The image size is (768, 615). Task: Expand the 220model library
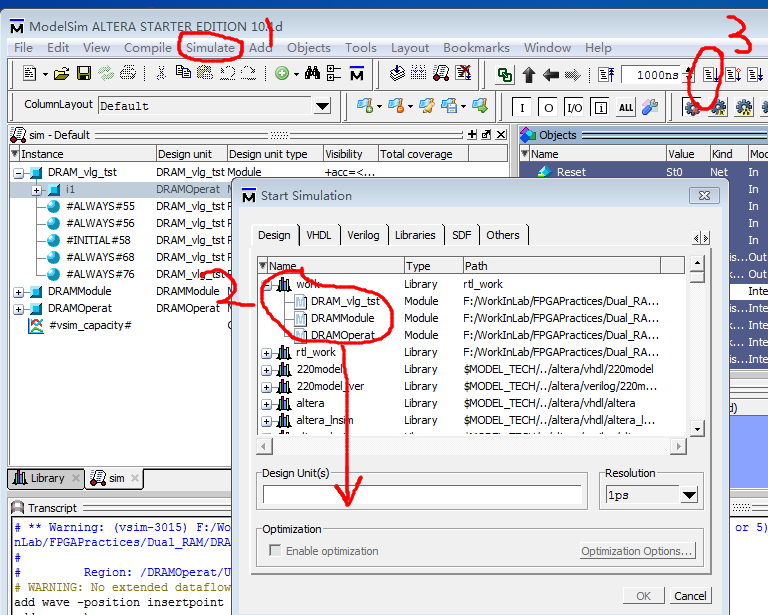pyautogui.click(x=266, y=370)
